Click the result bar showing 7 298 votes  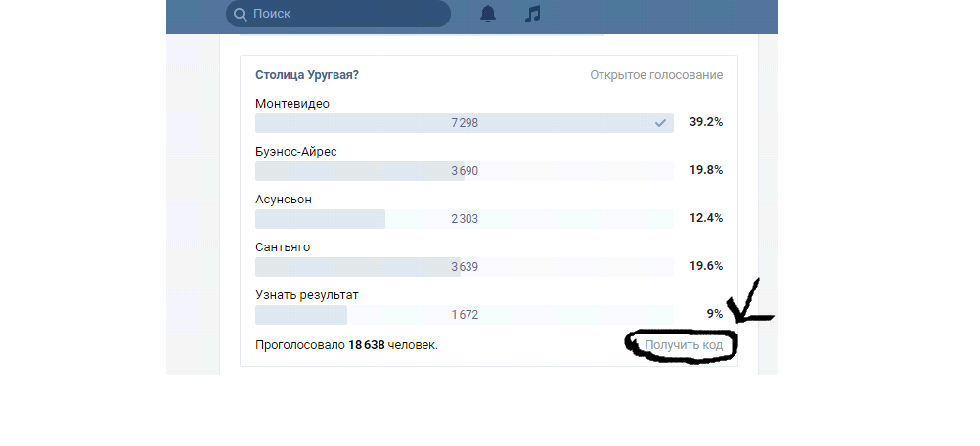[x=464, y=123]
